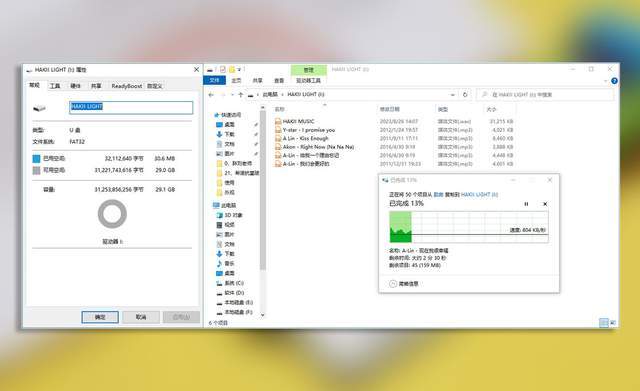Open 下载 pinned under Quick access
The height and width of the screenshot is (391, 640).
225,134
